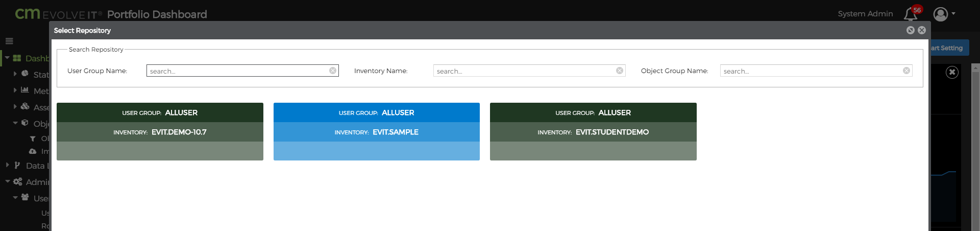Maximize the Select Repository dialog
Image resolution: width=980 pixels, height=231 pixels.
click(911, 30)
